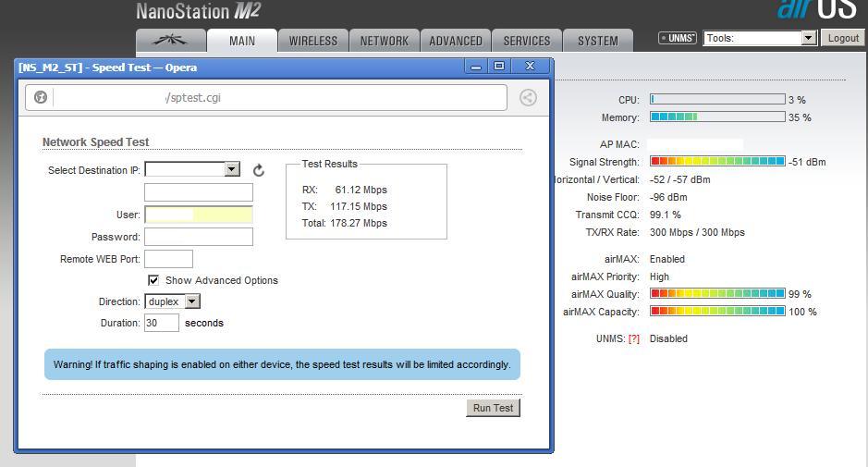Click the airMAX Enabled status text

(x=667, y=259)
